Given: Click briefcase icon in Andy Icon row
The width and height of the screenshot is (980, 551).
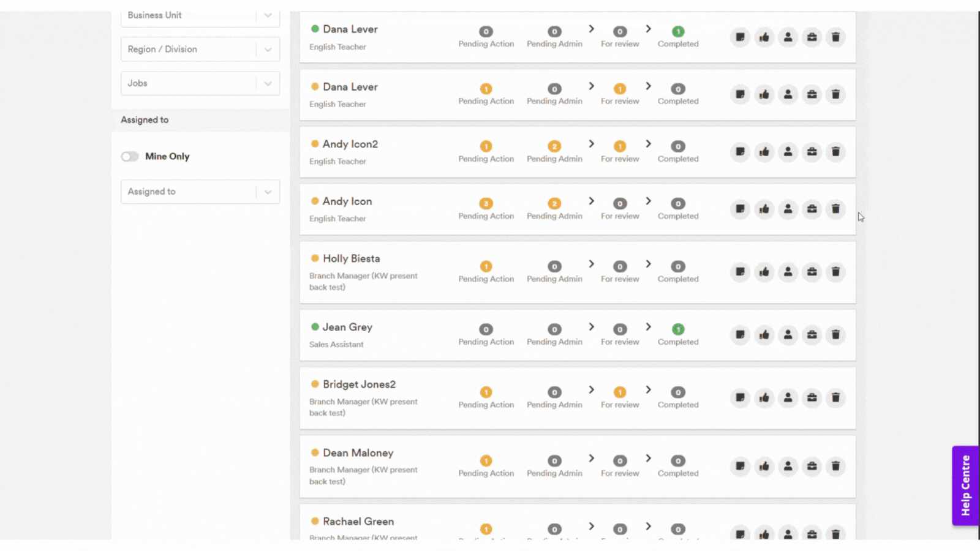Looking at the screenshot, I should click(812, 209).
